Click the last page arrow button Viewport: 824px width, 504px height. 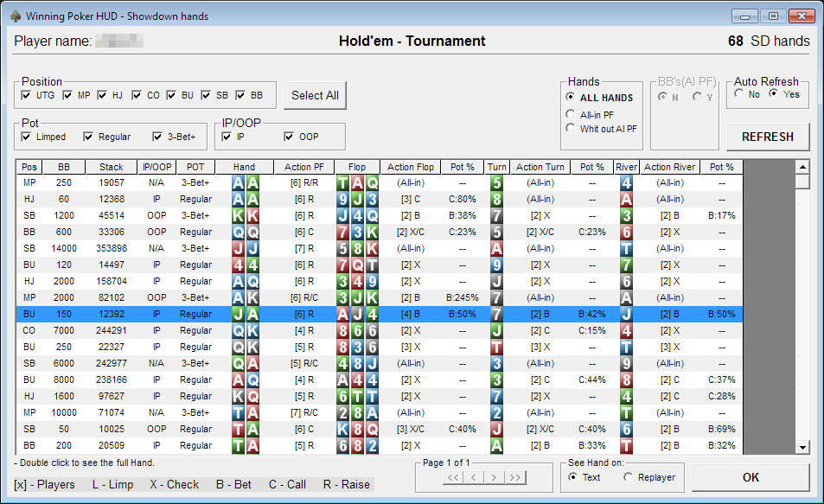click(x=515, y=477)
